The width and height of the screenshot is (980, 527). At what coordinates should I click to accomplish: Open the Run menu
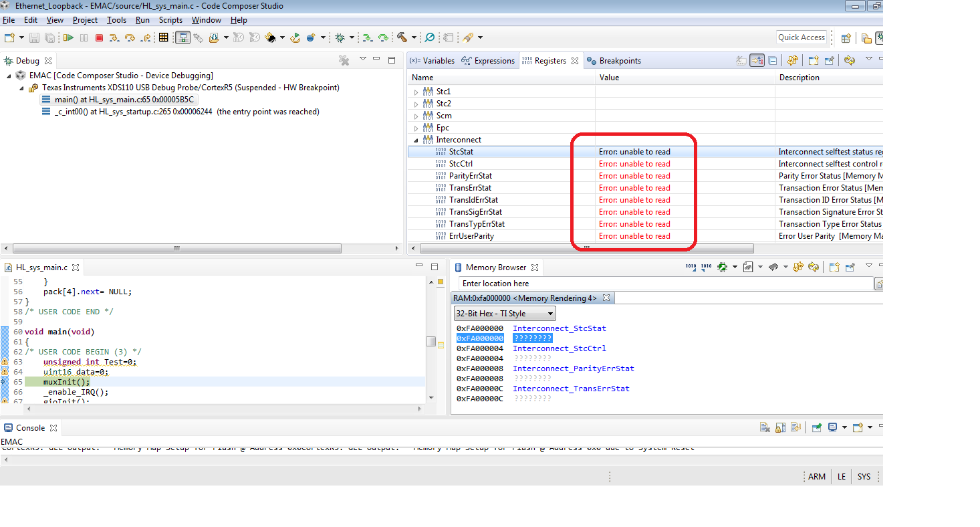[142, 20]
